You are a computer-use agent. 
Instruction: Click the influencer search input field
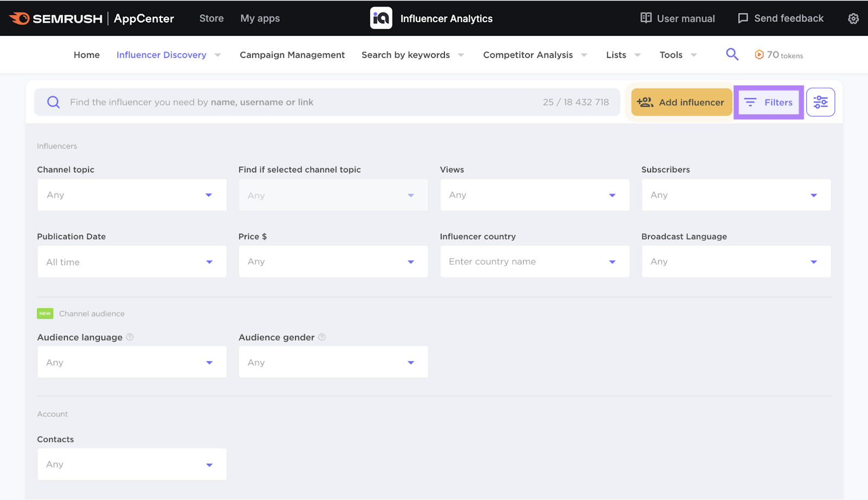(x=271, y=102)
